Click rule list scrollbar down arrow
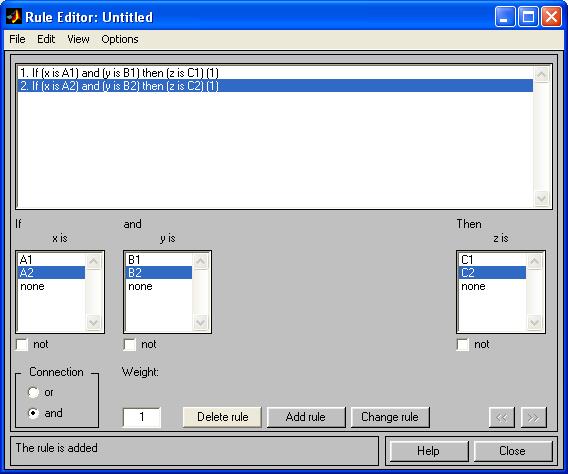The width and height of the screenshot is (568, 474). (x=542, y=198)
